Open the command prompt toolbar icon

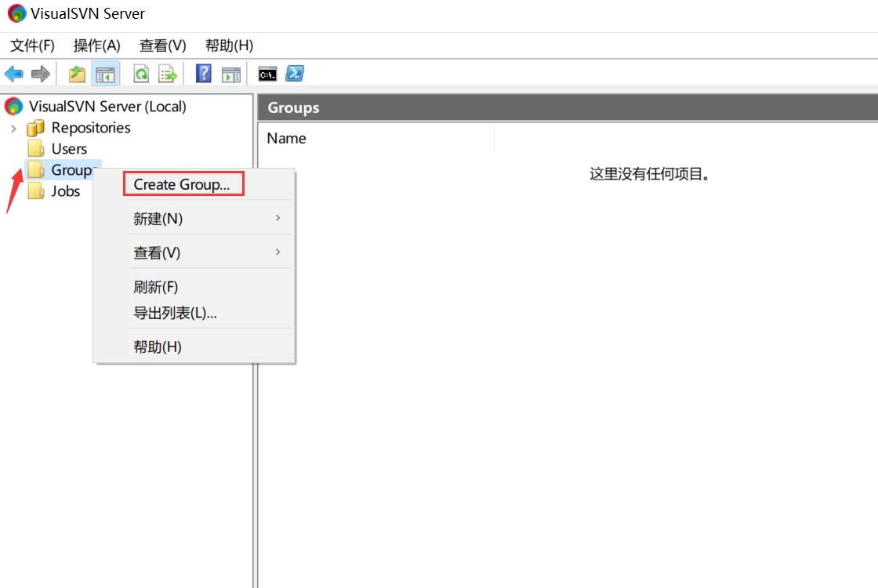(x=267, y=74)
